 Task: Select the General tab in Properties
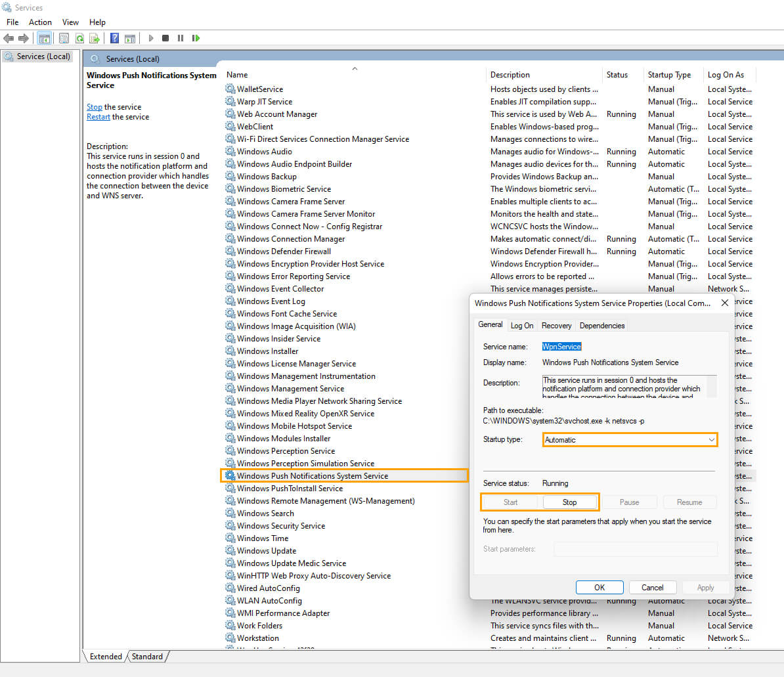(490, 324)
